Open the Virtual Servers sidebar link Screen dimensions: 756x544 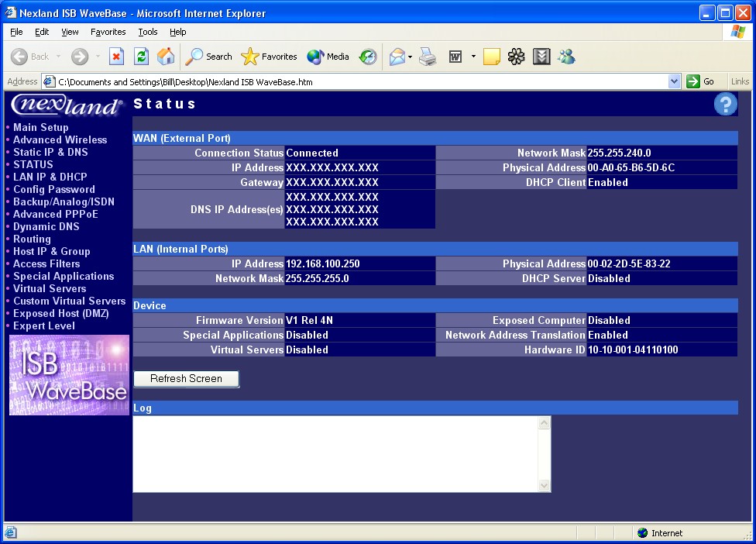50,289
